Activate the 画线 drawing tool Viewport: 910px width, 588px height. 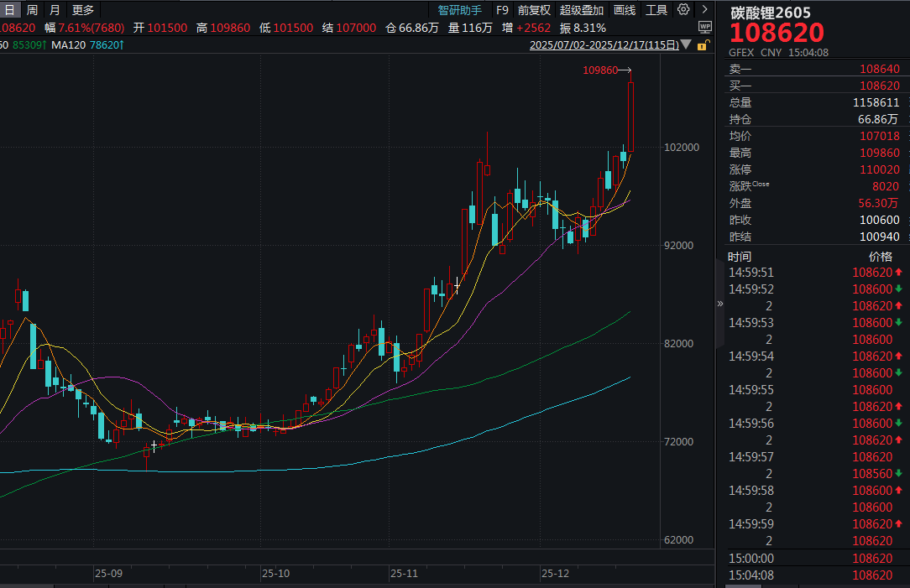[x=625, y=10]
